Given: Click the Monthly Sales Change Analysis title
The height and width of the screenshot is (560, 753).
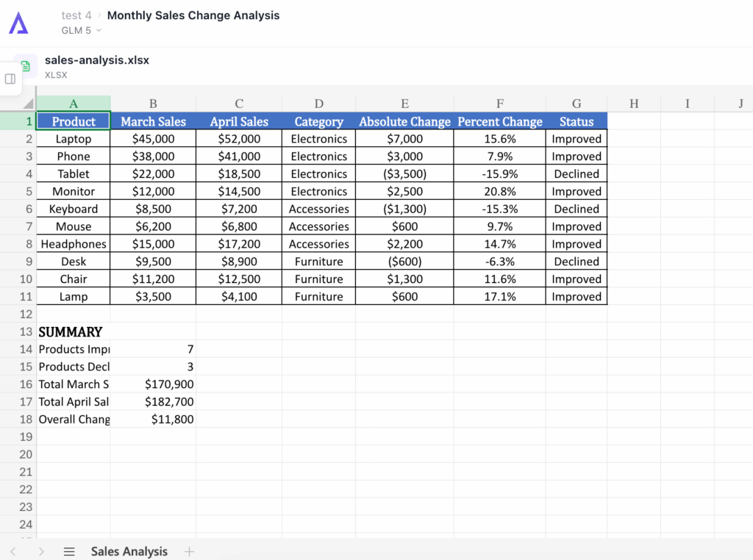Looking at the screenshot, I should (x=193, y=15).
